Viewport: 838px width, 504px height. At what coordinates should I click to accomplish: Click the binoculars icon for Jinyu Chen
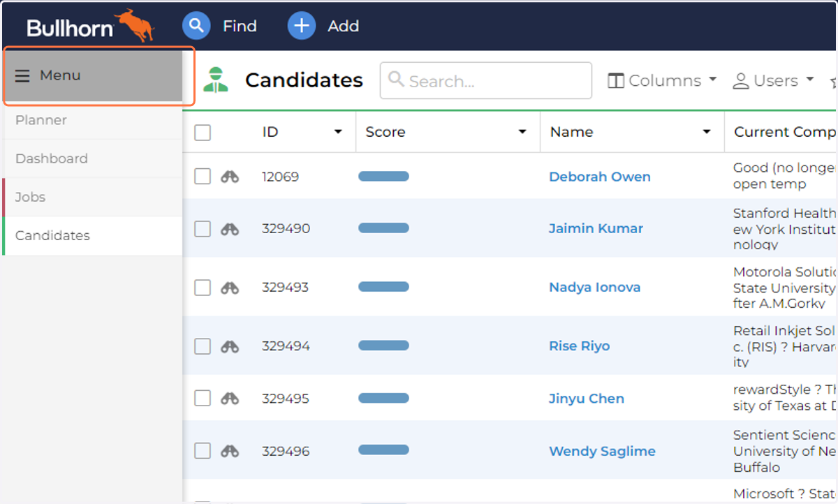(x=230, y=398)
